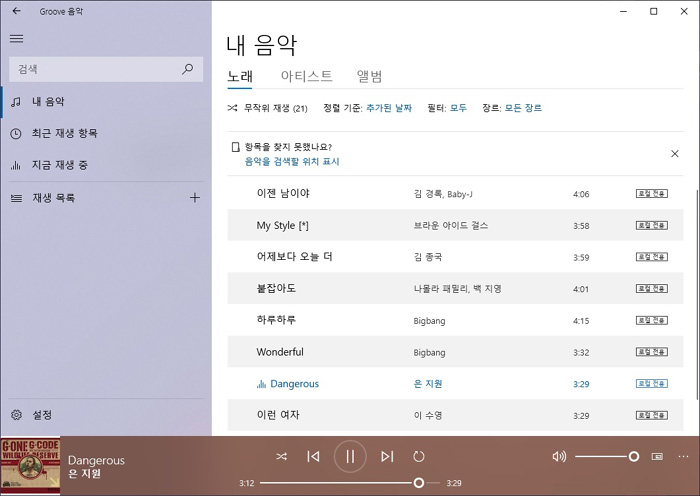Open the 필터 모두 dropdown
Image resolution: width=700 pixels, height=496 pixels.
click(458, 108)
